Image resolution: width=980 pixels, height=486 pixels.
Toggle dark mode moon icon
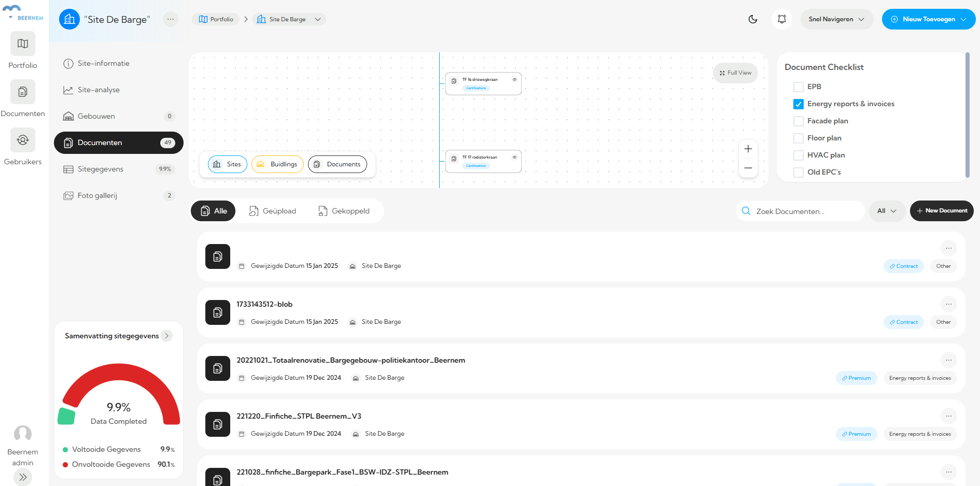753,19
